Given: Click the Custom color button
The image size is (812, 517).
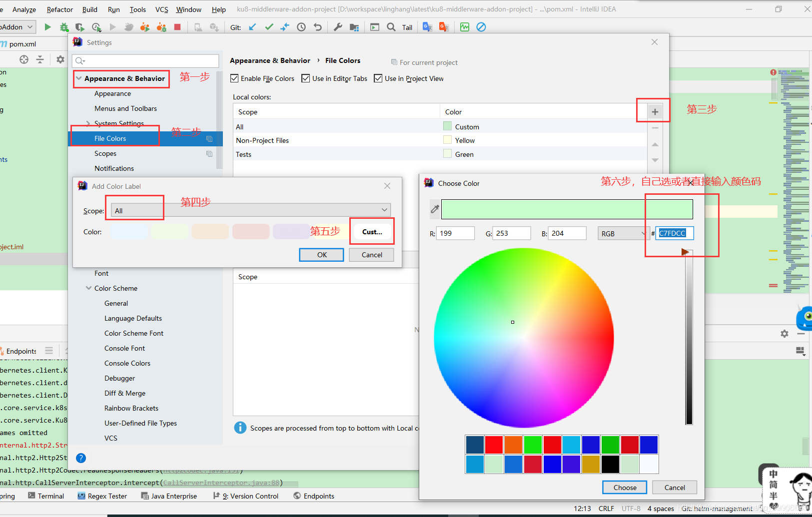Looking at the screenshot, I should [x=372, y=232].
